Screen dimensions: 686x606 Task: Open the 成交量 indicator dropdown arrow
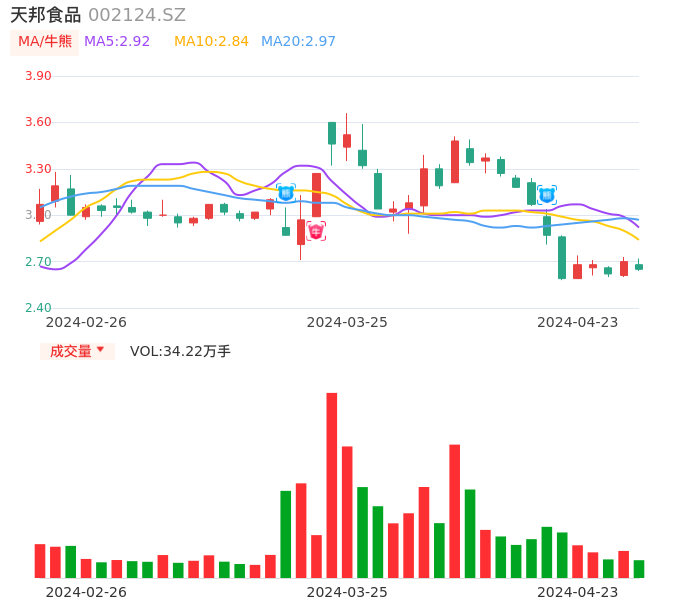(x=100, y=350)
